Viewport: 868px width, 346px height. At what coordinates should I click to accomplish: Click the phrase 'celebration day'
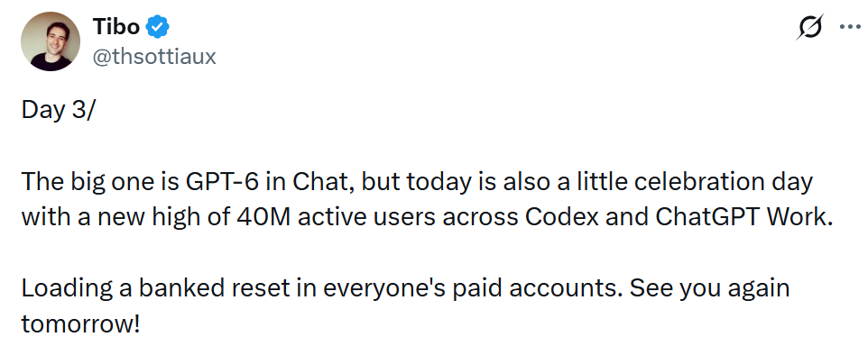[710, 182]
